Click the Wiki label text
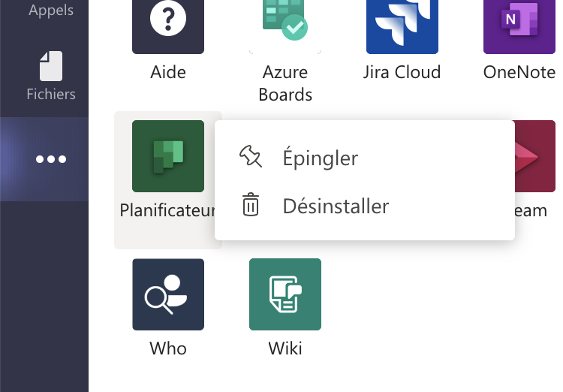 coord(285,348)
